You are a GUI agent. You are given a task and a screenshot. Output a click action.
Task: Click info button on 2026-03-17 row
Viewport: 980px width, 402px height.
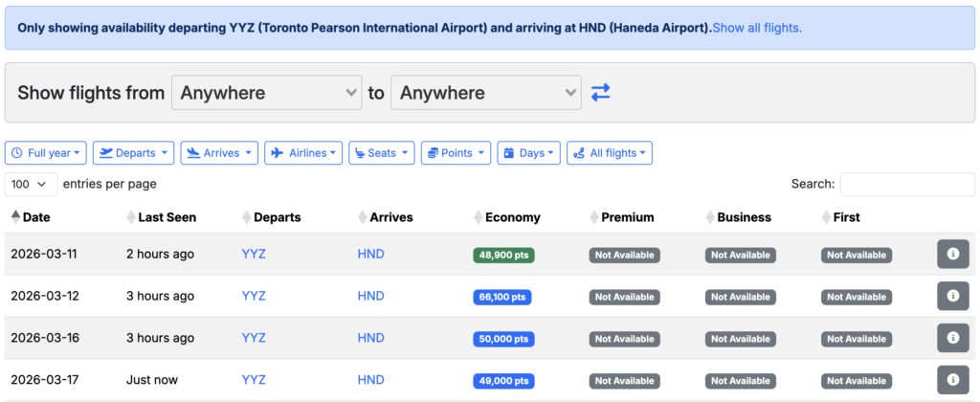pyautogui.click(x=952, y=380)
